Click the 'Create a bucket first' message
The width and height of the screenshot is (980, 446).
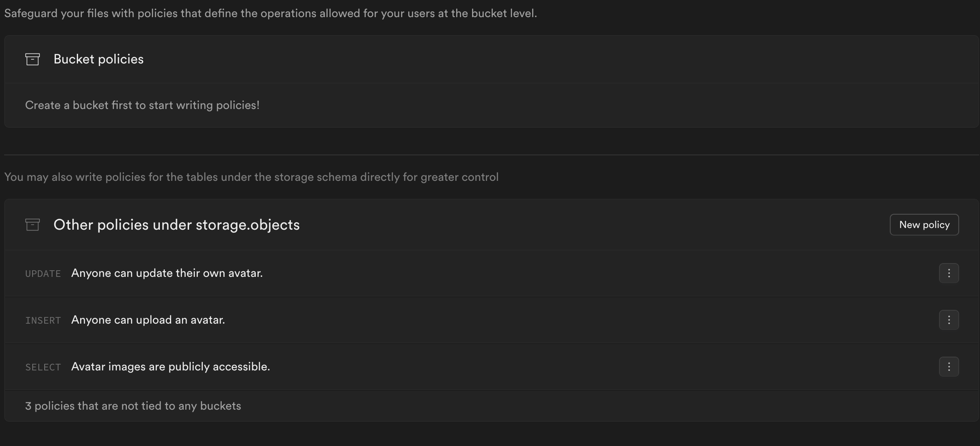(142, 105)
